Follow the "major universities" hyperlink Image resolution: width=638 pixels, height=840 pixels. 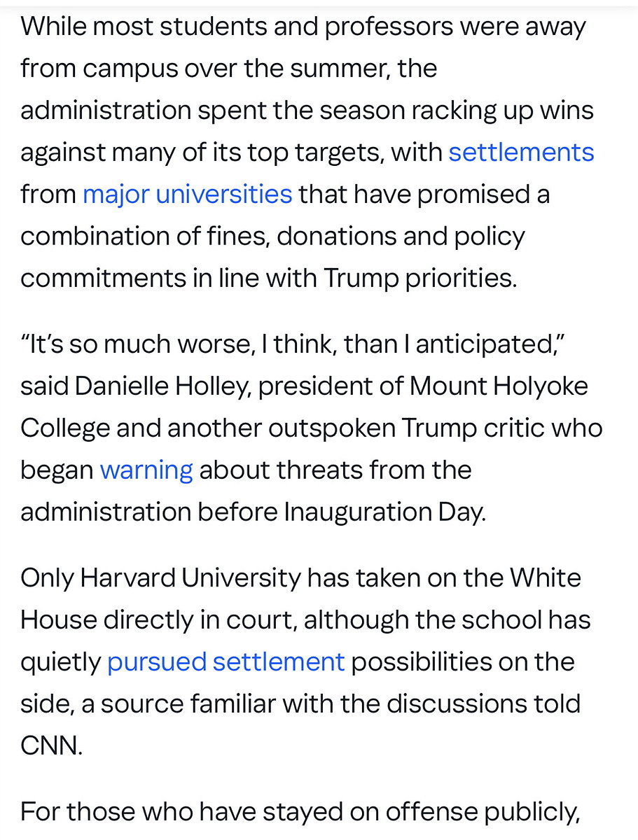pos(187,194)
